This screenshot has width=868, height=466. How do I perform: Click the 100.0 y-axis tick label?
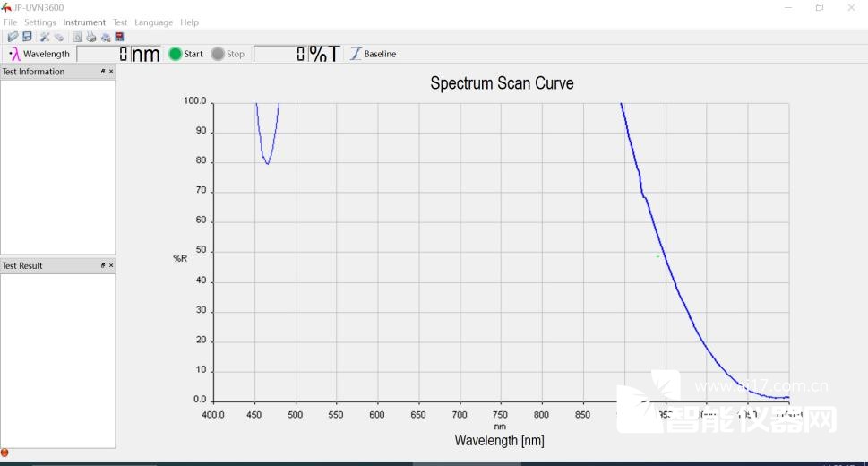(x=194, y=101)
